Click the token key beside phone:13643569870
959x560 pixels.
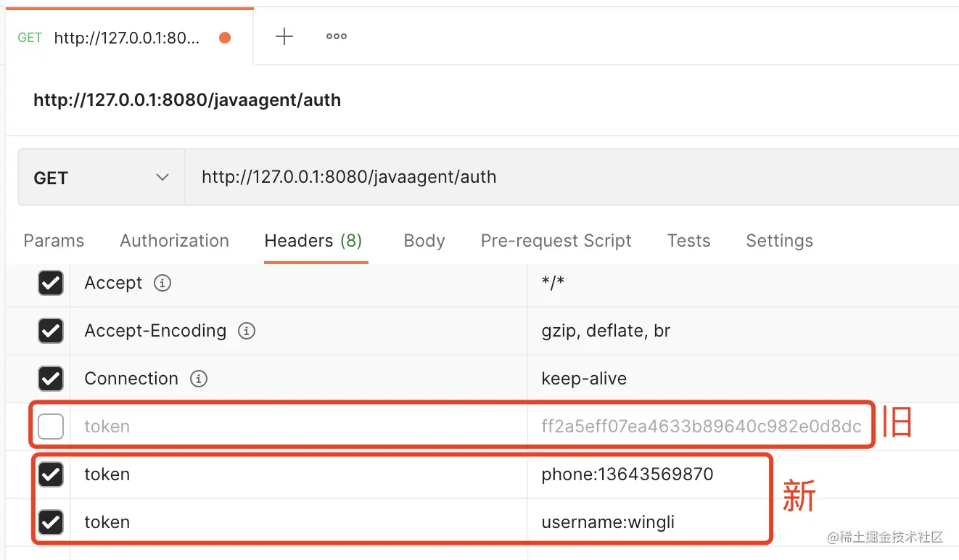(x=298, y=474)
